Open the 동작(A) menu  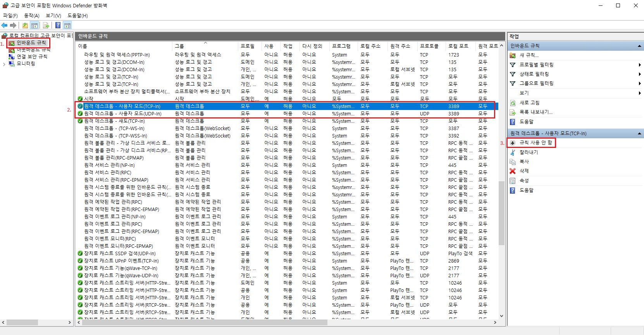(32, 15)
